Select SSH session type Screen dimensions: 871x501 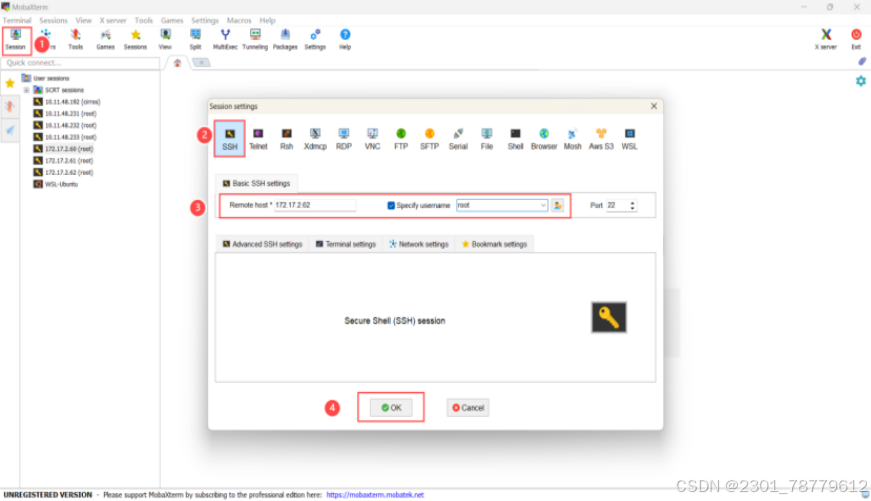230,139
